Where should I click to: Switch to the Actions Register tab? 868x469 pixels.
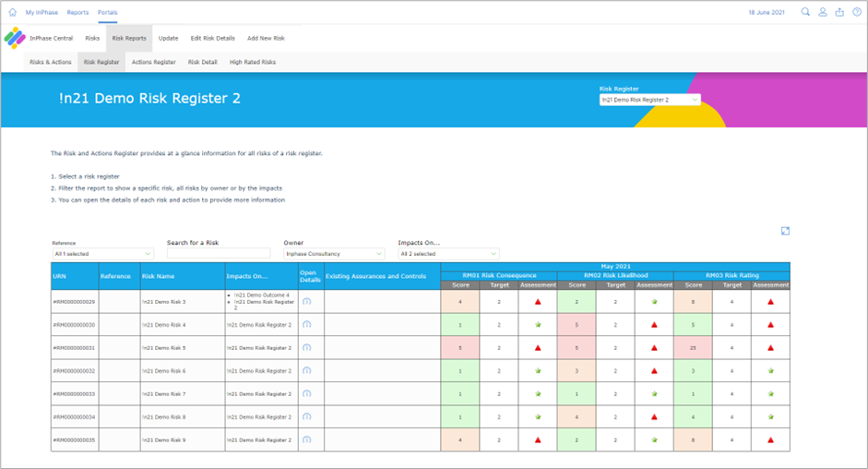pos(154,62)
